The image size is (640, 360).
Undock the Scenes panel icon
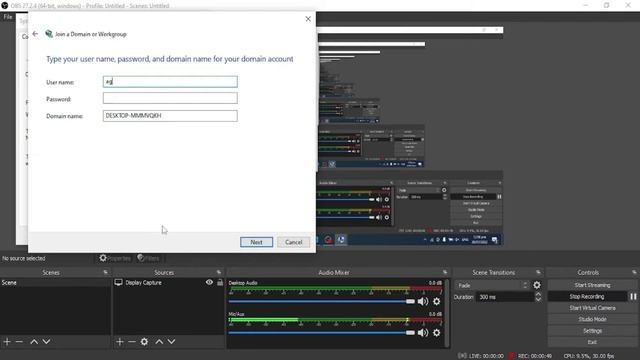coord(106,272)
